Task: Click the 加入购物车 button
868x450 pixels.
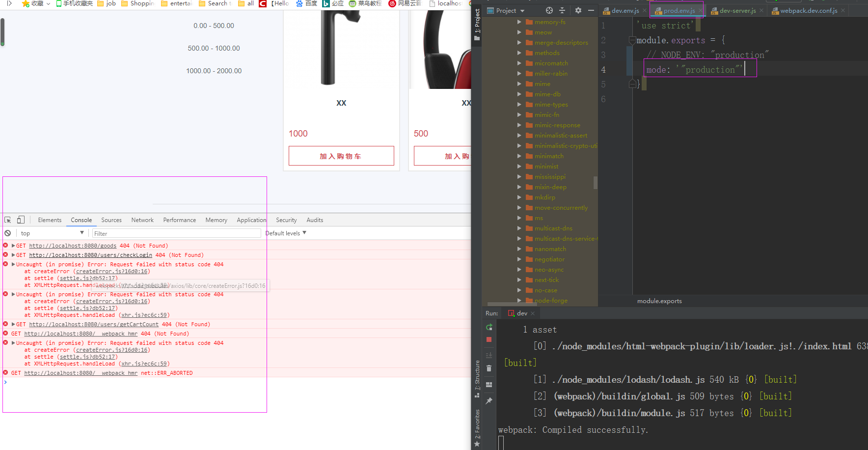Action: pos(341,156)
